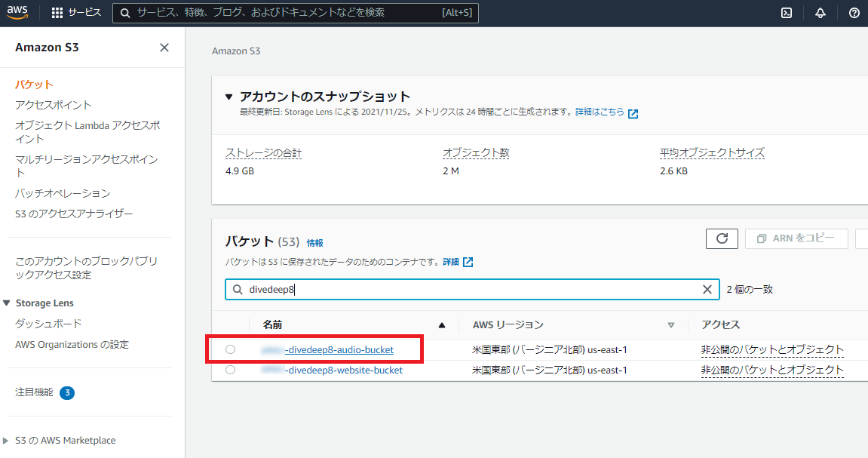This screenshot has height=458, width=868.
Task: Click the 2 個の一致 match count
Action: [750, 290]
